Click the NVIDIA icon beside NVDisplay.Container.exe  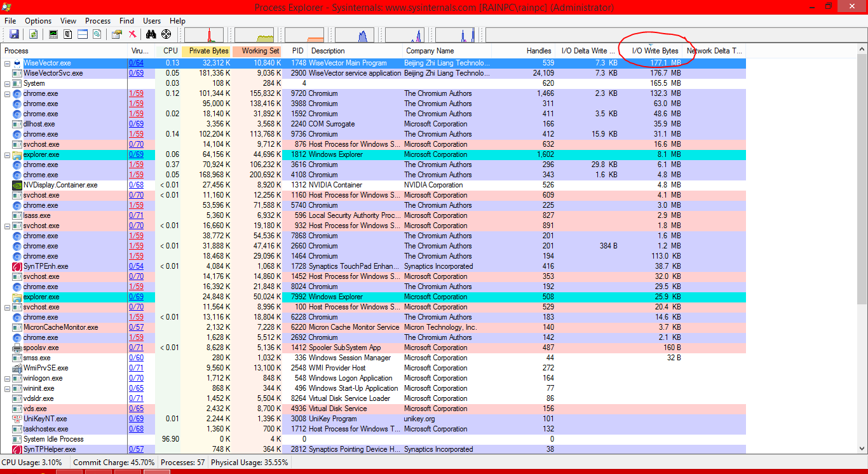point(17,185)
